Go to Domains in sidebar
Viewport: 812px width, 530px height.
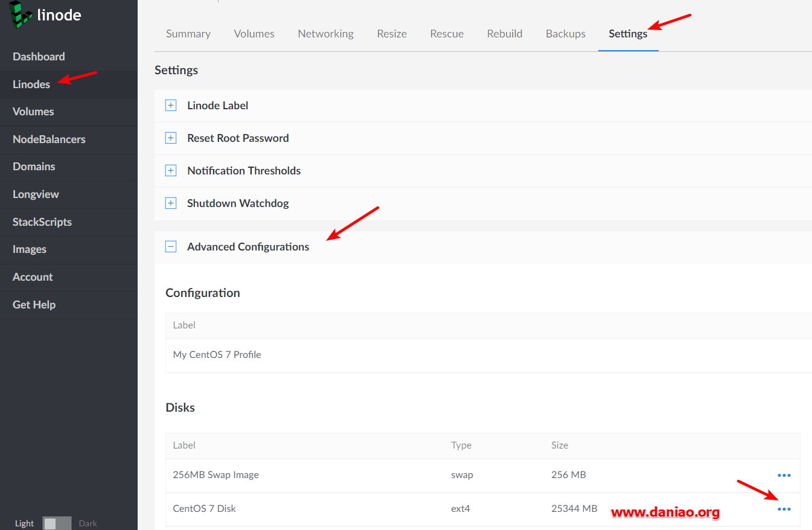tap(34, 167)
